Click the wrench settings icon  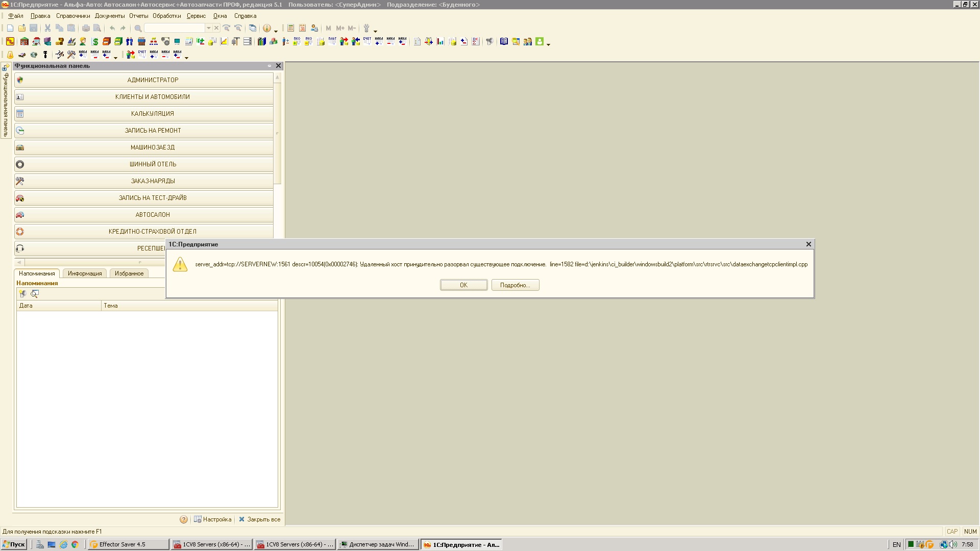(x=366, y=28)
